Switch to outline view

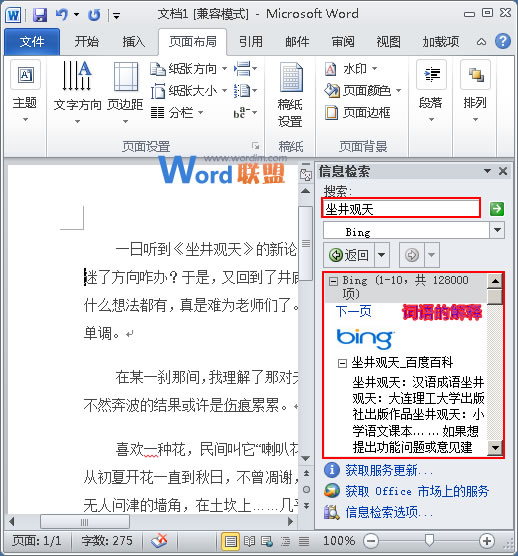[285, 541]
